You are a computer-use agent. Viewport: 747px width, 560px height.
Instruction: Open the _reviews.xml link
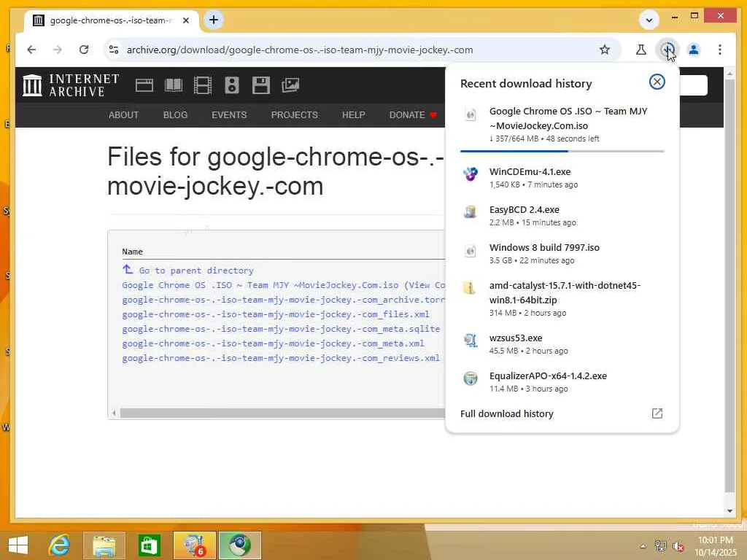point(281,358)
